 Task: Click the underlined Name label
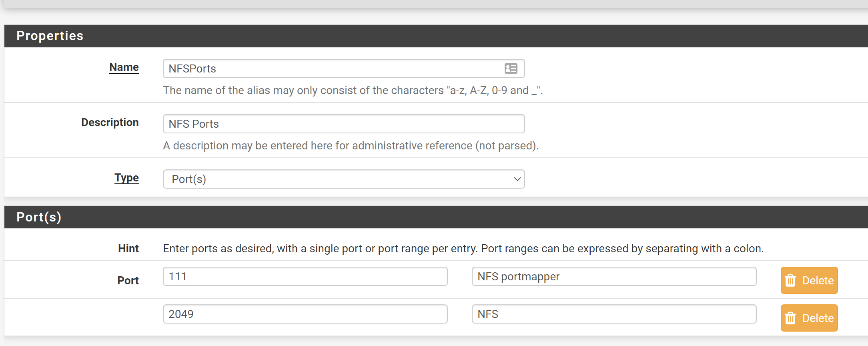[x=124, y=67]
